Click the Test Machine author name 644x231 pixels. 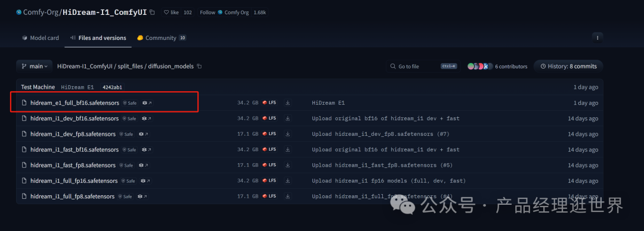point(38,88)
